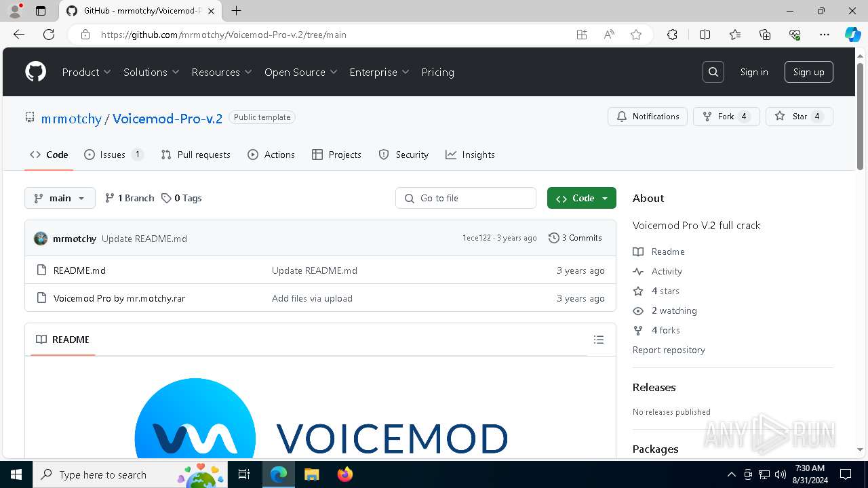Viewport: 868px width, 488px height.
Task: Click the Go to file search field
Action: click(x=466, y=198)
